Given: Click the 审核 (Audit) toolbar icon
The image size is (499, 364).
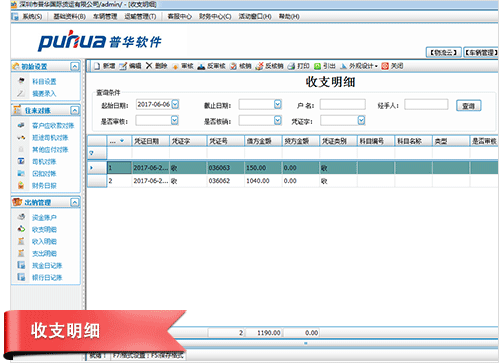Looking at the screenshot, I should click(175, 66).
